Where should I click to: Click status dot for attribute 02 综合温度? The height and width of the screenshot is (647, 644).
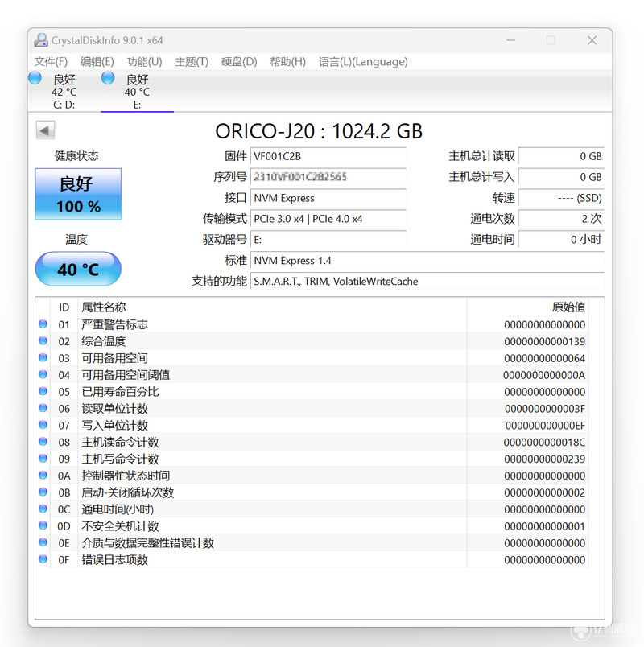coord(43,341)
